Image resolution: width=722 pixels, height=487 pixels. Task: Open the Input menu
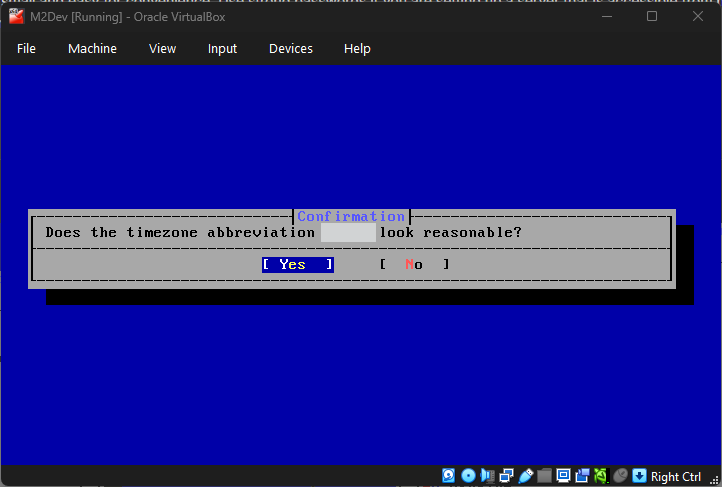tap(222, 49)
